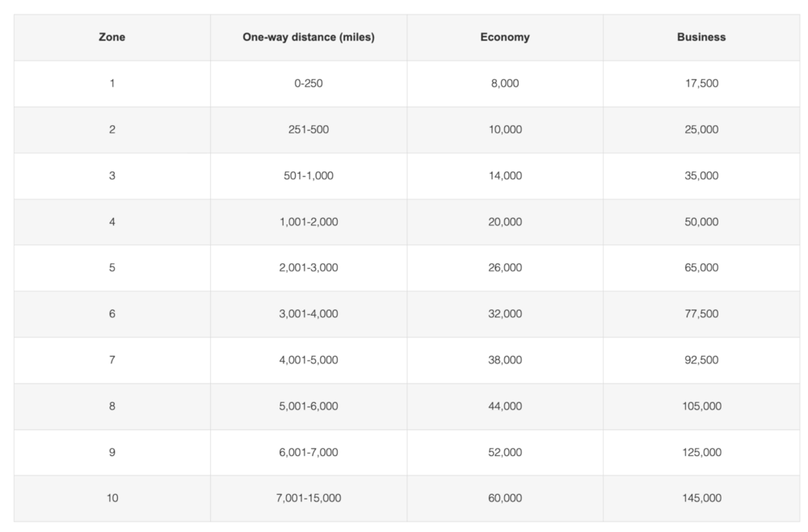This screenshot has height=532, width=808.
Task: Select the 3,001-4,000 distance cell
Action: tap(308, 313)
